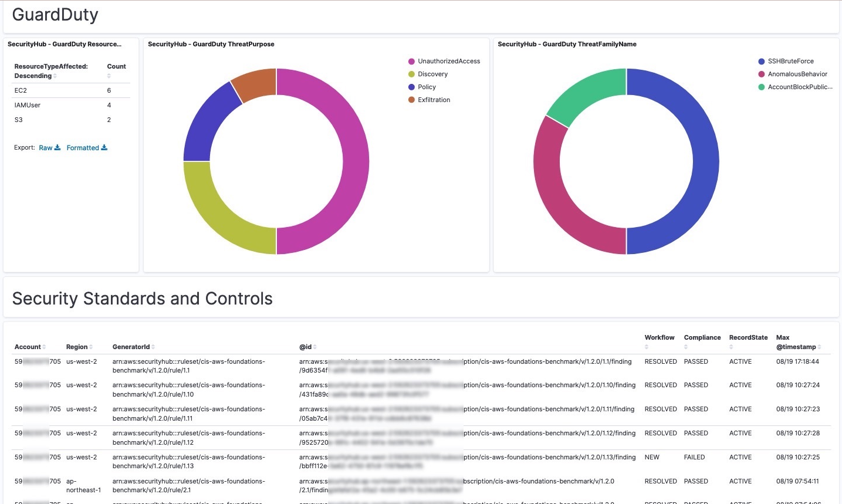Click the EC2 resource type cell
The image size is (842, 504).
tap(21, 90)
